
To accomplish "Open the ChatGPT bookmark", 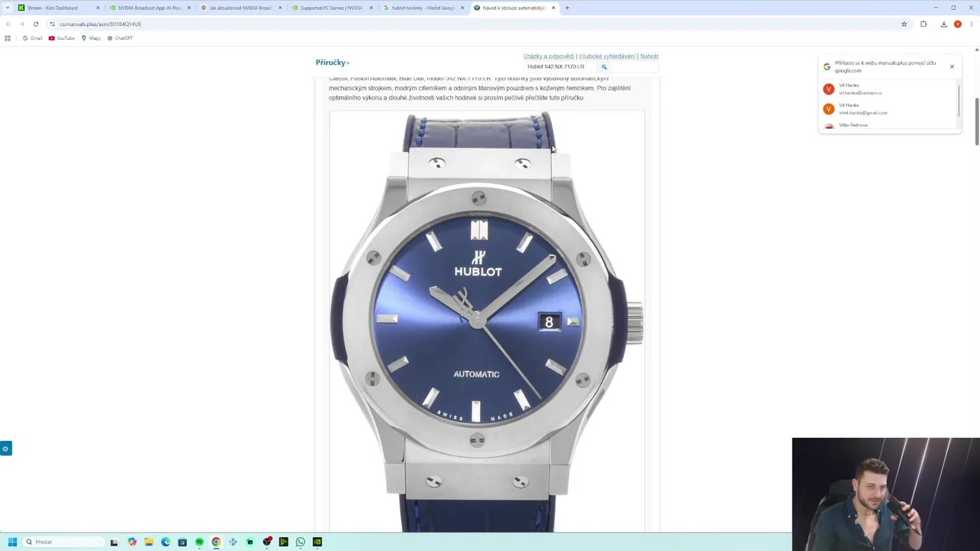I will [x=120, y=38].
